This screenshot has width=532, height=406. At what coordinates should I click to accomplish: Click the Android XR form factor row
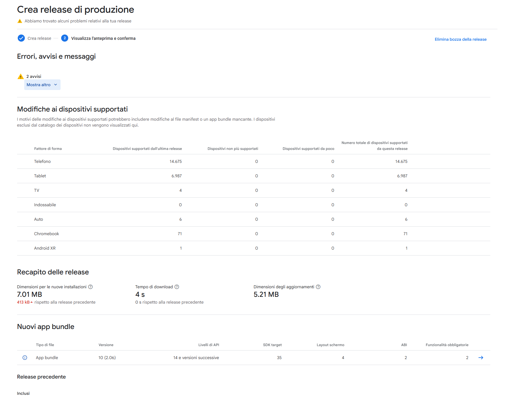45,248
